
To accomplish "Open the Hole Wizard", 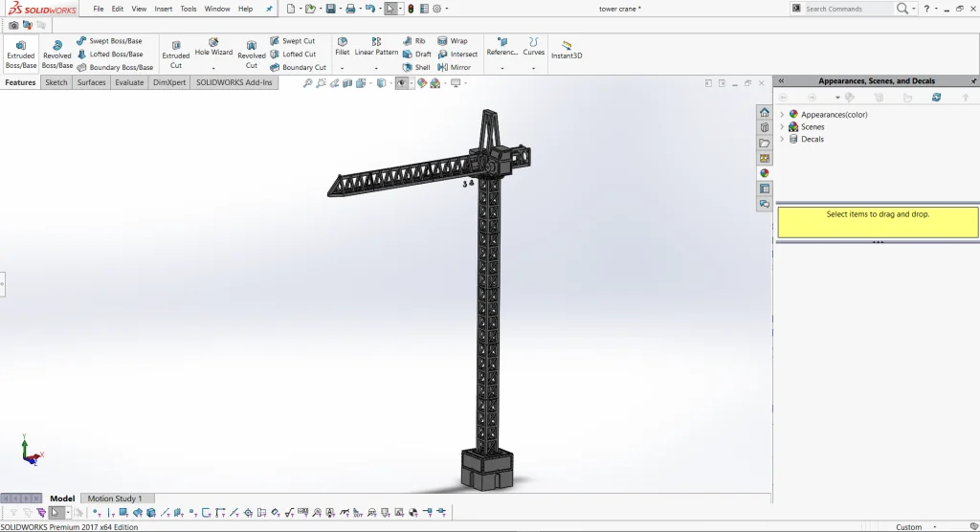I will 213,48.
